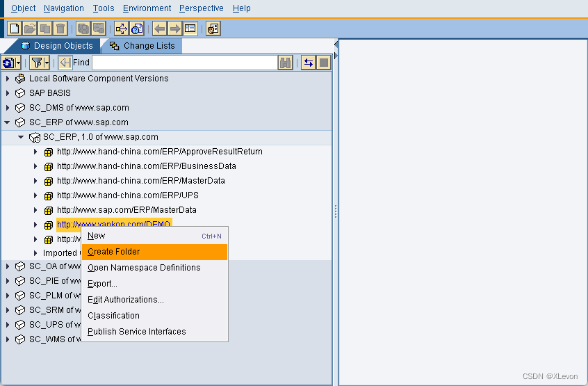Expand Local Software Component Versions node
Screen dimensions: 588x386
(x=8, y=79)
